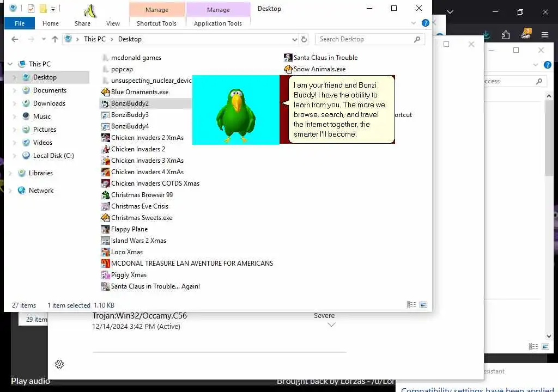Select Pictures in navigation pane

(x=45, y=130)
